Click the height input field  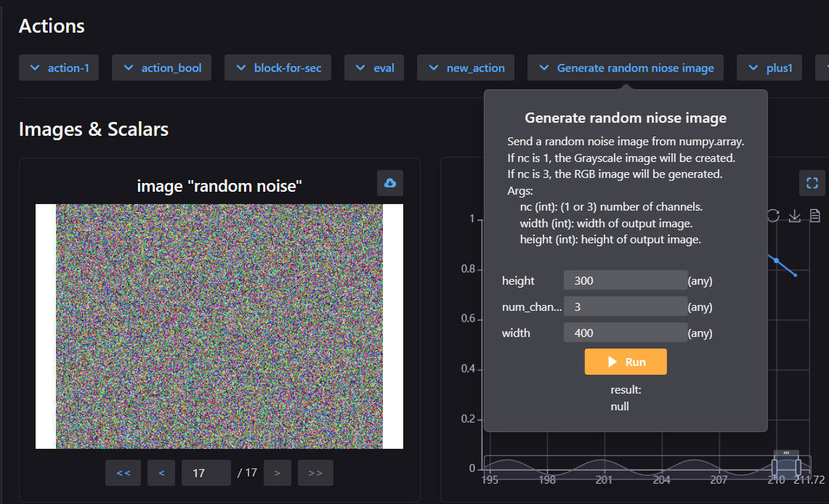coord(625,281)
